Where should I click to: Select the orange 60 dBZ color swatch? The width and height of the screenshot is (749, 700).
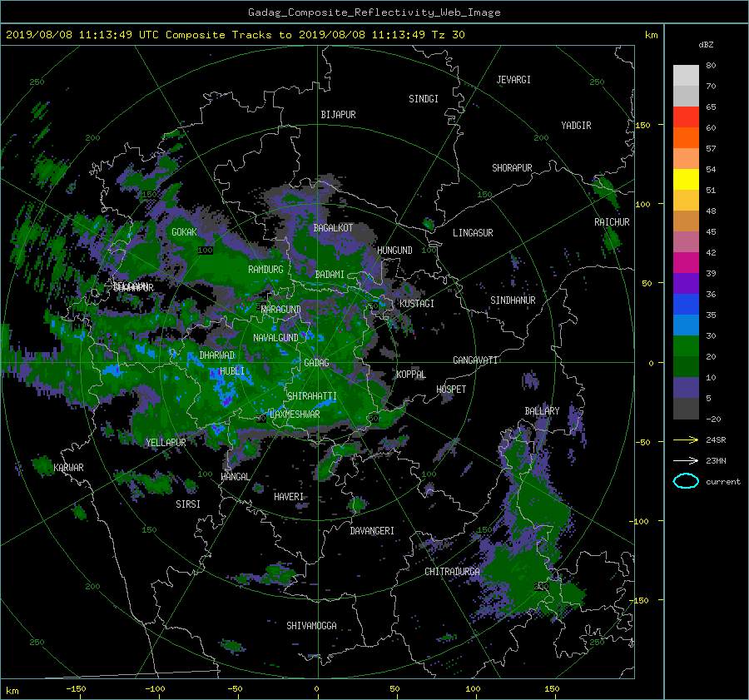(686, 137)
